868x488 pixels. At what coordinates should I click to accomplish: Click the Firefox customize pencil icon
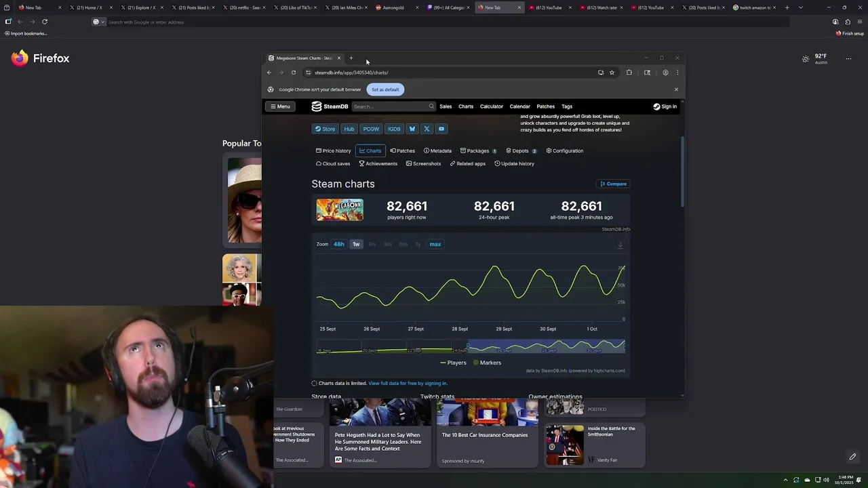tap(852, 457)
